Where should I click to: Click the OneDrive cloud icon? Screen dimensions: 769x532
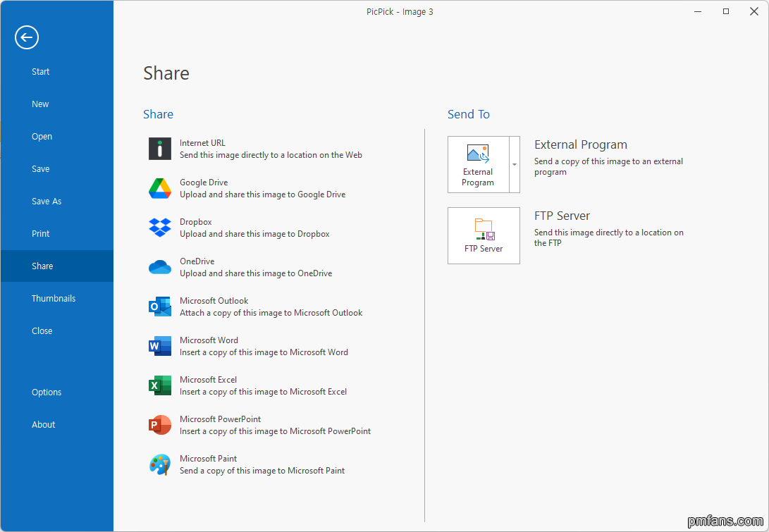coord(160,267)
